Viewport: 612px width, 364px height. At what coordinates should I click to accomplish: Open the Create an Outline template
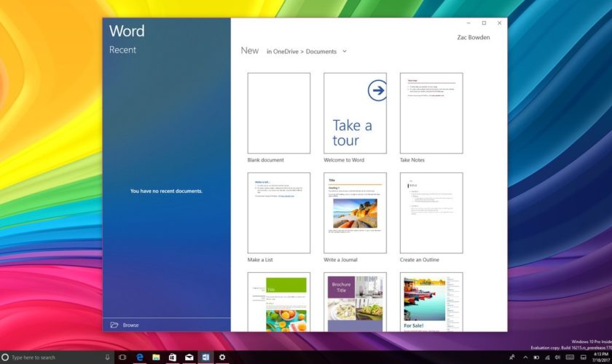tap(431, 213)
